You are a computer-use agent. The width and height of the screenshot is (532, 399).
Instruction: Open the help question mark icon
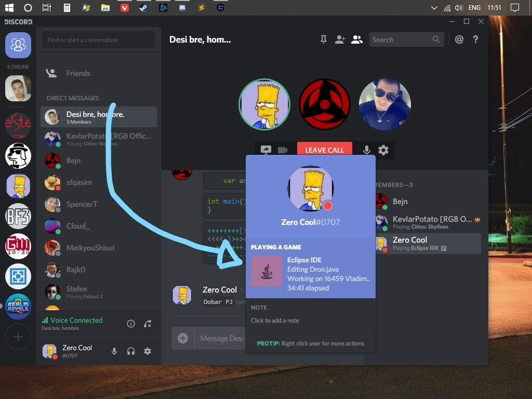tap(476, 39)
